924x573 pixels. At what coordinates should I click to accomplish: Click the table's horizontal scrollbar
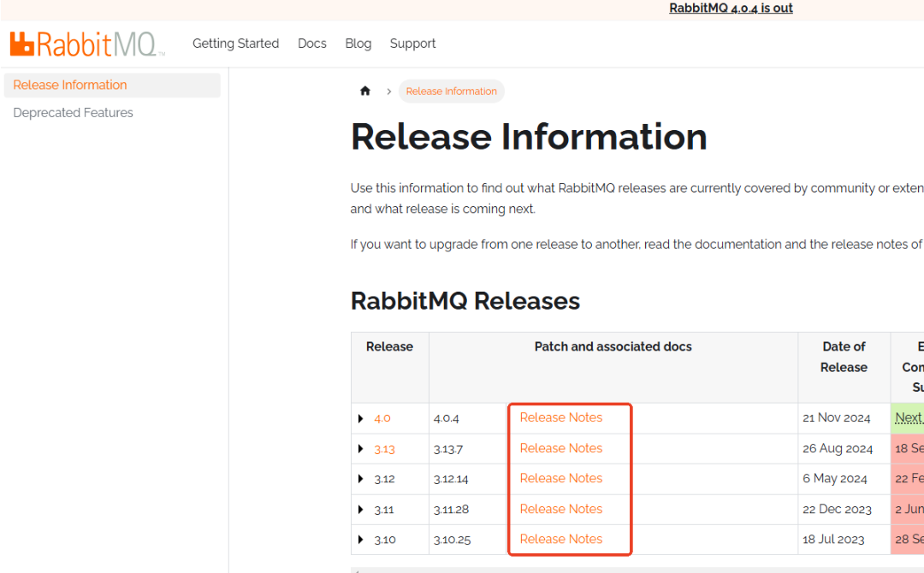click(x=637, y=570)
